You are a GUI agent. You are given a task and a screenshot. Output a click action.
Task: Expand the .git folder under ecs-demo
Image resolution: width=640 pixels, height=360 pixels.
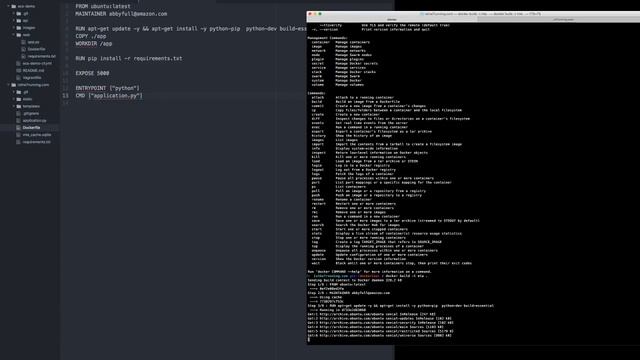(x=14, y=13)
